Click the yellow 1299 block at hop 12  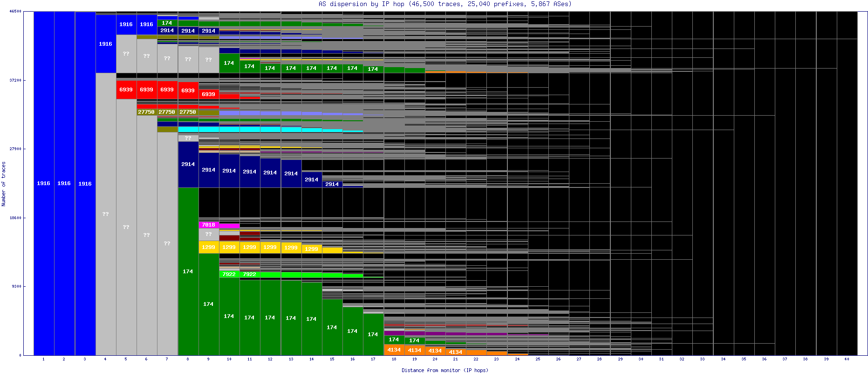coord(270,247)
